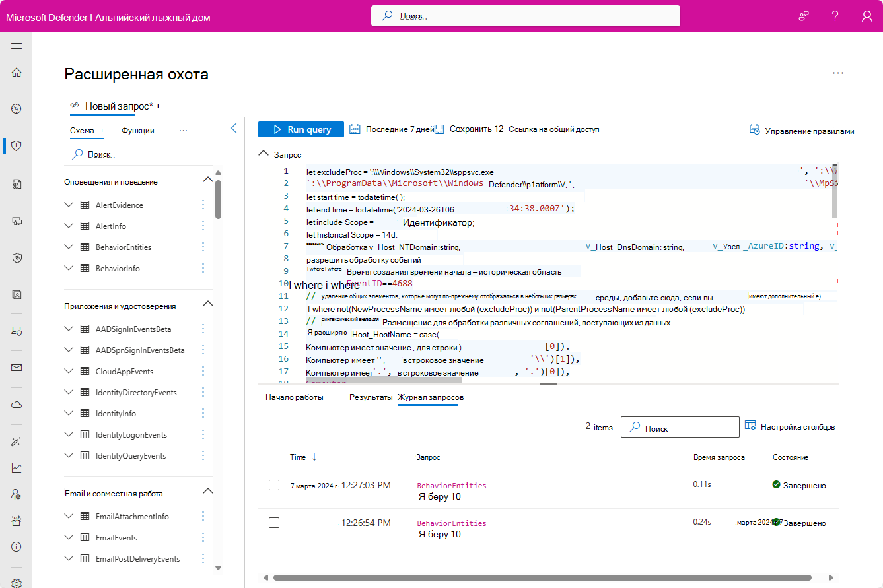
Task: Click the Состояние column header
Action: click(x=791, y=457)
